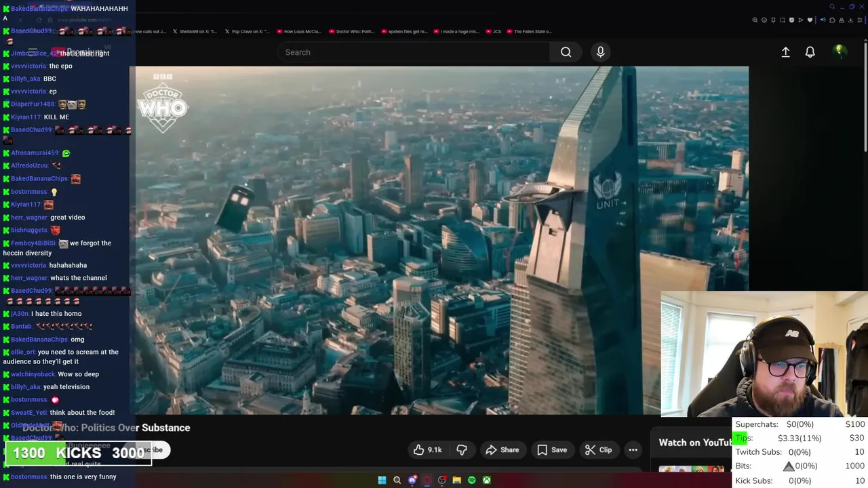This screenshot has width=868, height=488.
Task: Click the send arrow icon in address bar
Action: 801,20
